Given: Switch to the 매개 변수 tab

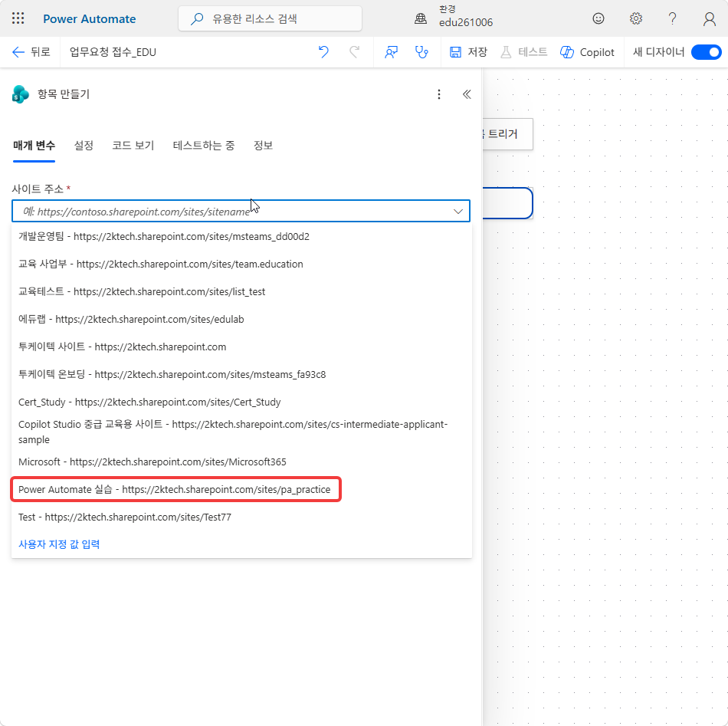Looking at the screenshot, I should pos(34,146).
